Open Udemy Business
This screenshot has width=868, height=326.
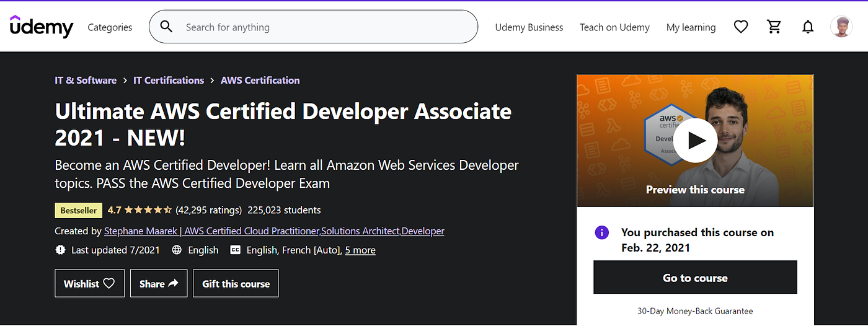pyautogui.click(x=529, y=27)
